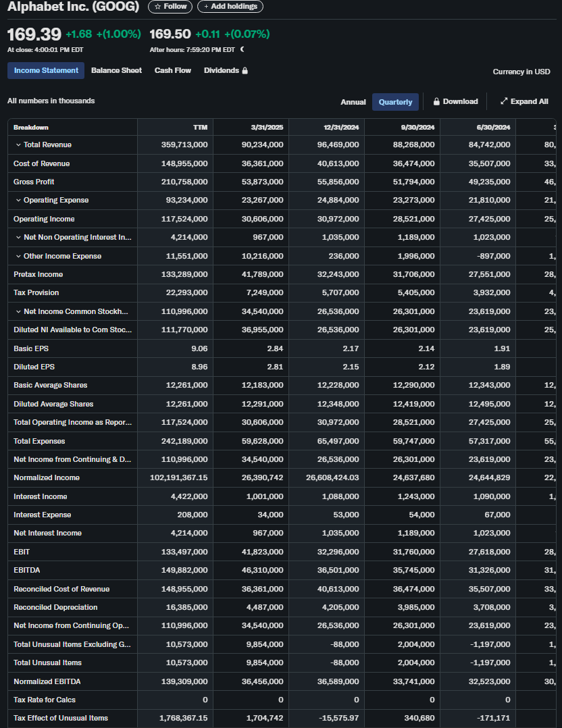The width and height of the screenshot is (562, 728).
Task: Click the Normalized EBITDA row label
Action: 47,681
